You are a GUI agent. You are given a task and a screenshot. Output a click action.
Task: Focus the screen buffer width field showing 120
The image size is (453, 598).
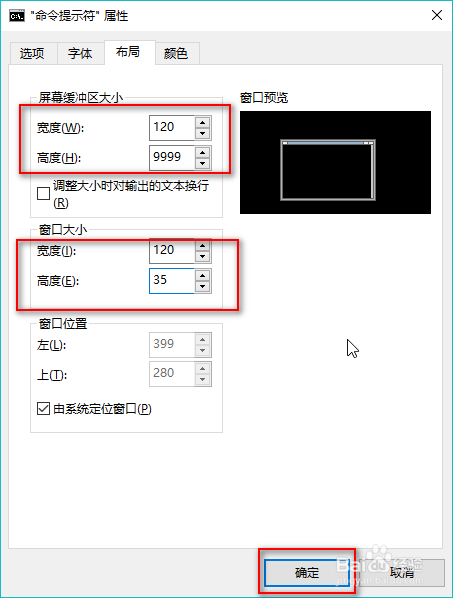(x=172, y=128)
